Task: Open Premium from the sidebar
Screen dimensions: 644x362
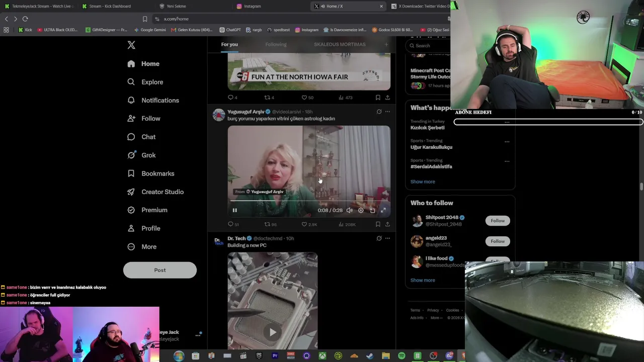Action: click(x=147, y=210)
